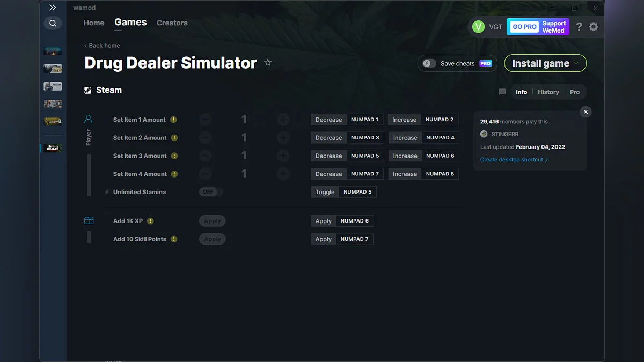The width and height of the screenshot is (644, 362).
Task: Click Increase hotkey NUMPAD 6 for Item 3
Action: (424, 156)
